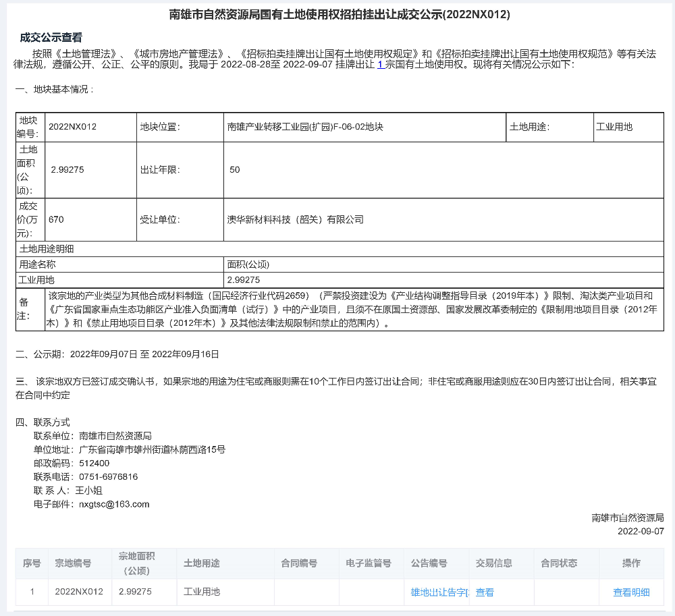
Task: Select the contact unit 南雄市自然资源局 line
Action: [92, 436]
